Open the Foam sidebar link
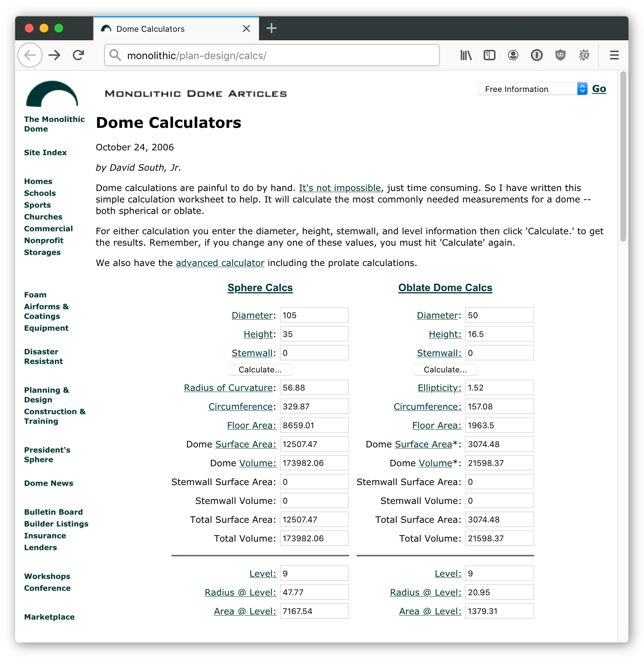Image resolution: width=644 pixels, height=658 pixels. (x=35, y=295)
